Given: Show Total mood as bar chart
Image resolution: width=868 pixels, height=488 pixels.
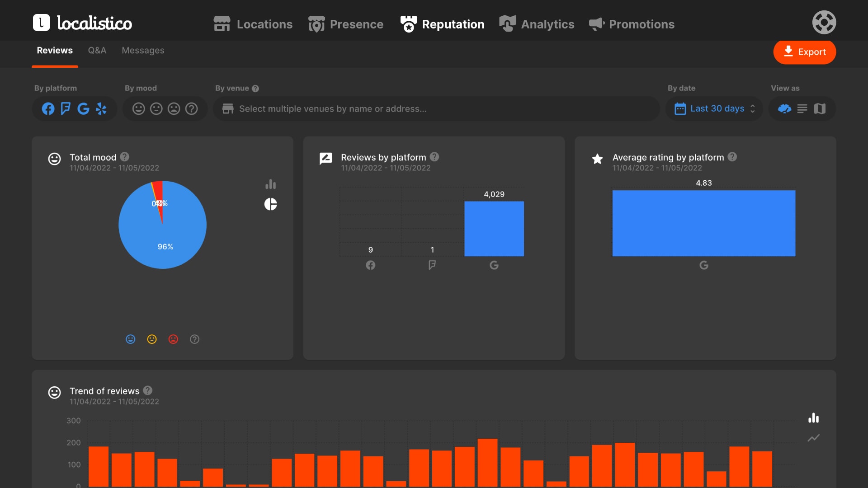Looking at the screenshot, I should tap(270, 184).
